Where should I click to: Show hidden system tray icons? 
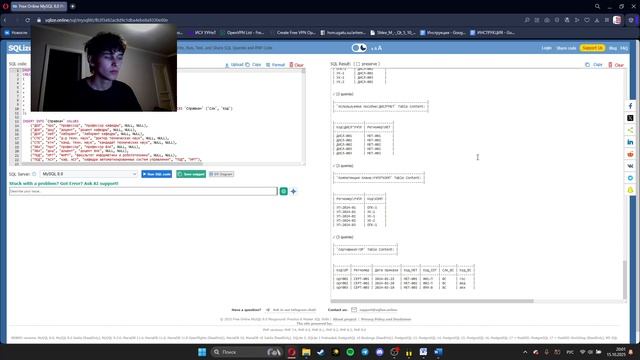point(525,352)
